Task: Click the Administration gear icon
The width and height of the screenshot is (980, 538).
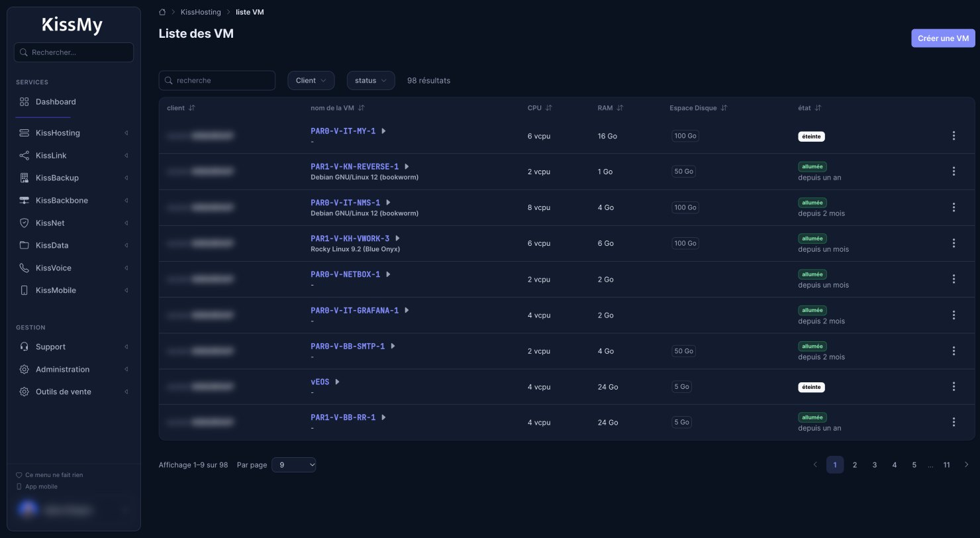Action: tap(24, 369)
